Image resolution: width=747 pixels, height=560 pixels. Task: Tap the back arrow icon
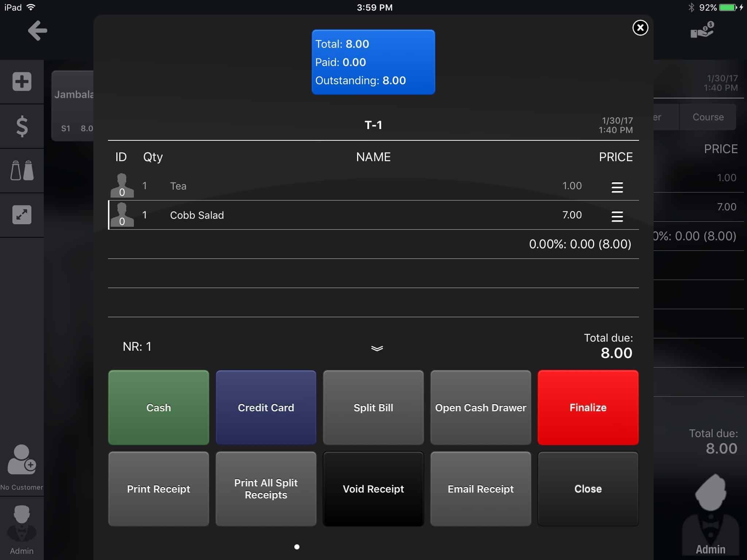click(38, 30)
